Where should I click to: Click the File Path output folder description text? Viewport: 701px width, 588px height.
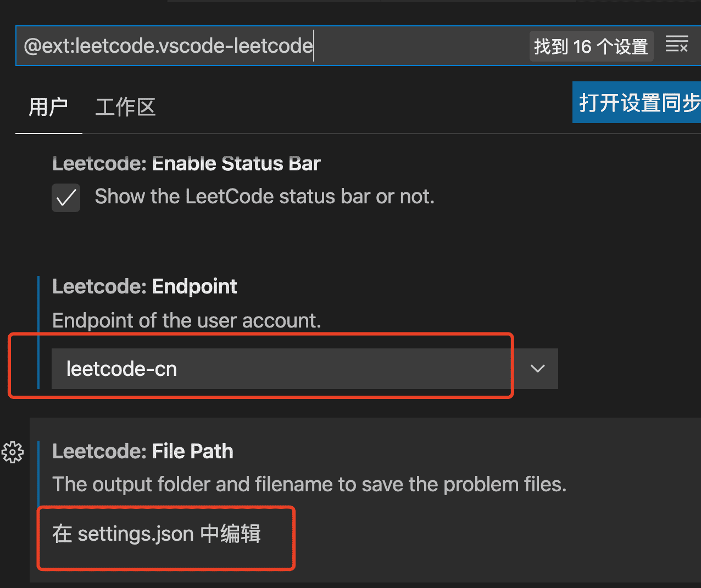coord(309,485)
